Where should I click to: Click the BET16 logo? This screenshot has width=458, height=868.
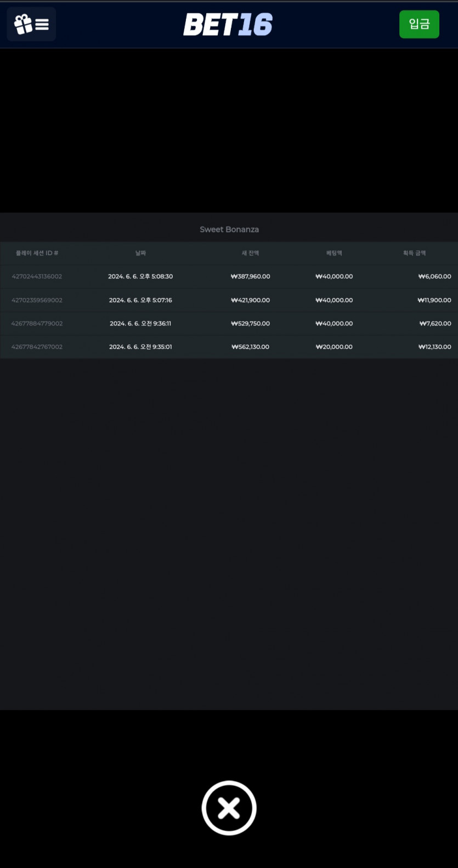(228, 25)
